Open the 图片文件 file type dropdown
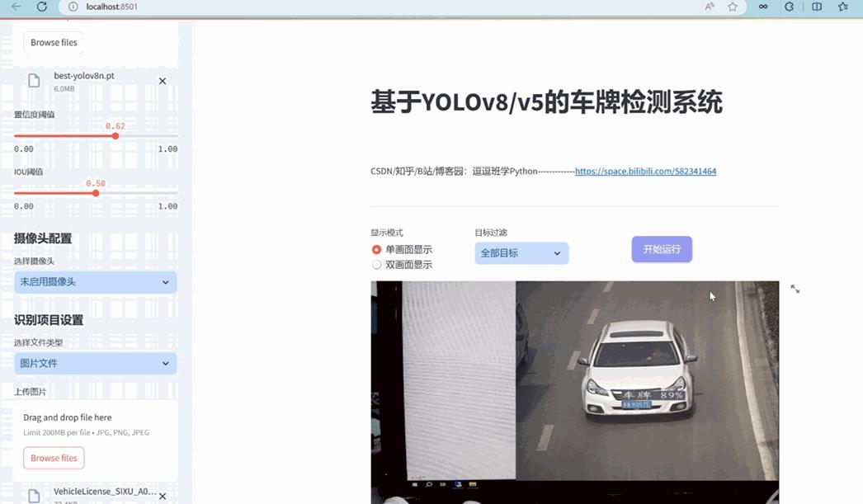Screen dimensions: 863x504 click(x=95, y=363)
